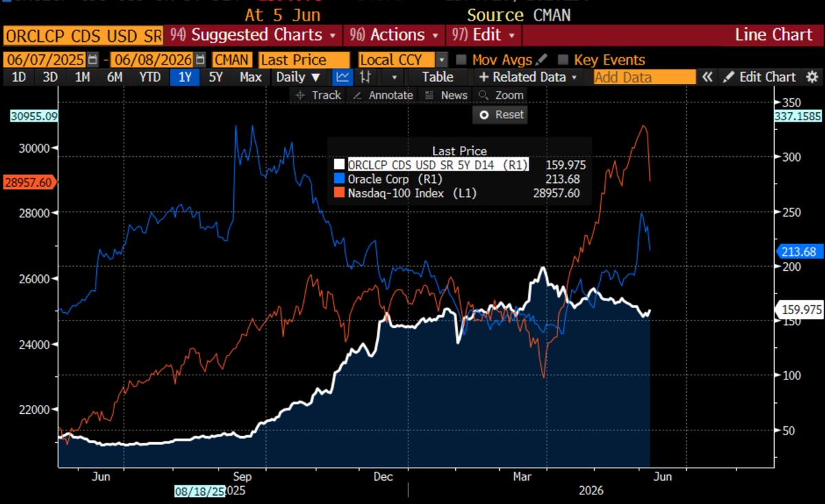
Task: Reset the chart zoom
Action: coord(500,115)
